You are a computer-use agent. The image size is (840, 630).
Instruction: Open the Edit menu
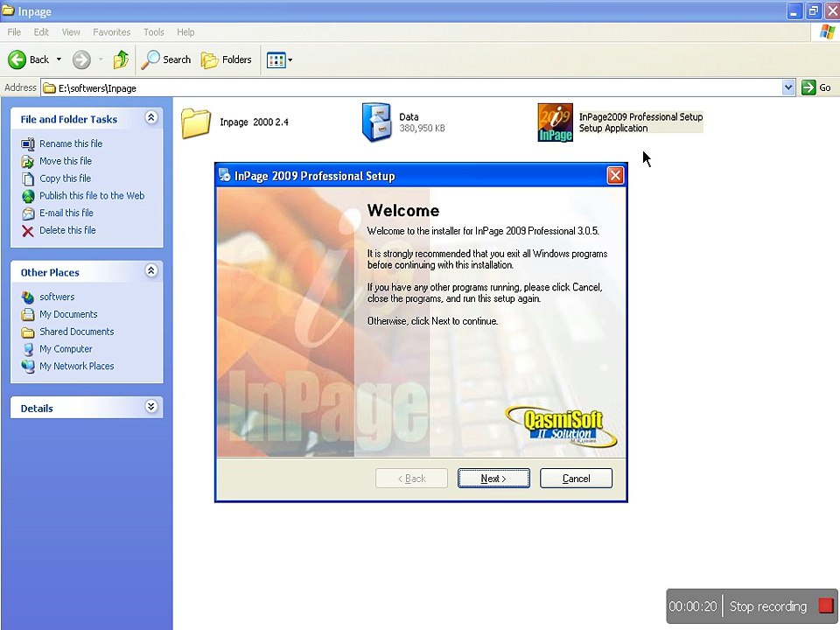pos(41,32)
